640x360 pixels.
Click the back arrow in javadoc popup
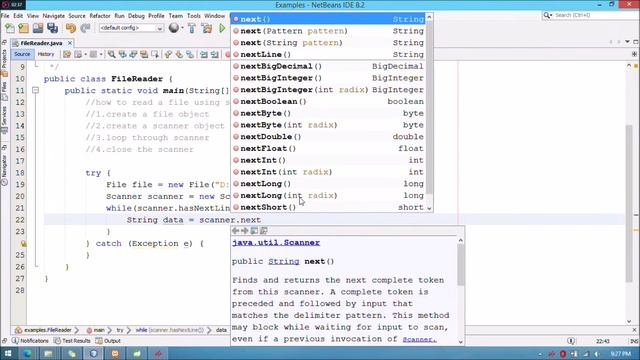(236, 231)
